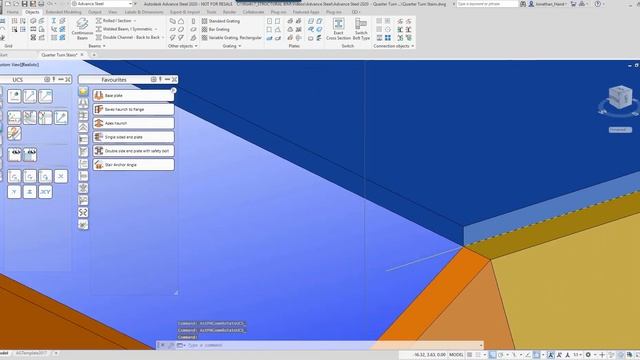Click the Continuous Beam tool
The image size is (640, 360).
[x=82, y=29]
